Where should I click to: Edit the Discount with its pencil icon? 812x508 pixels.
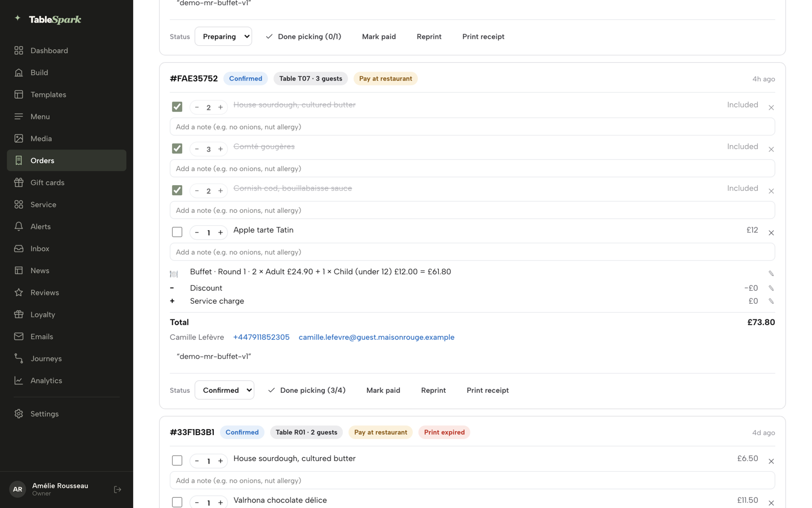pyautogui.click(x=771, y=288)
